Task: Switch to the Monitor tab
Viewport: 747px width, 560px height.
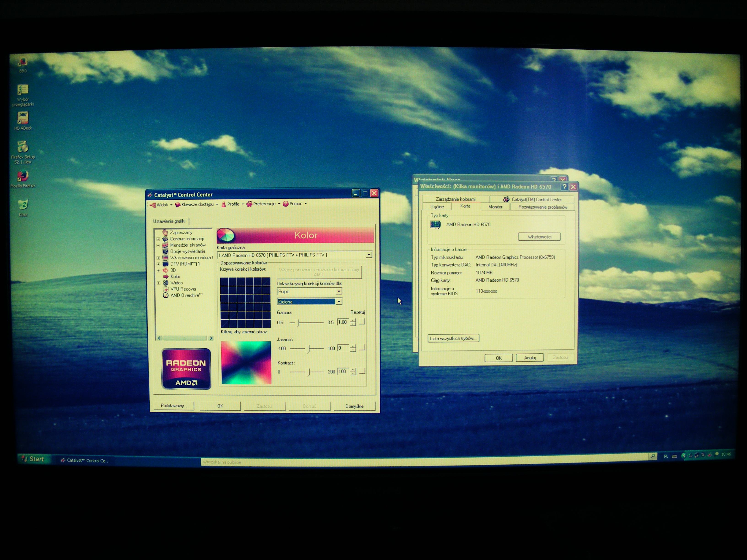Action: coord(495,207)
